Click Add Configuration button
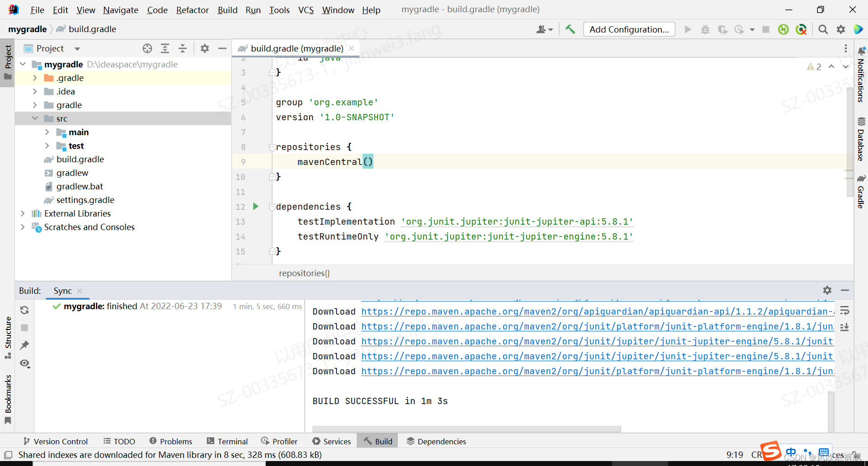The height and width of the screenshot is (466, 868). (x=629, y=29)
